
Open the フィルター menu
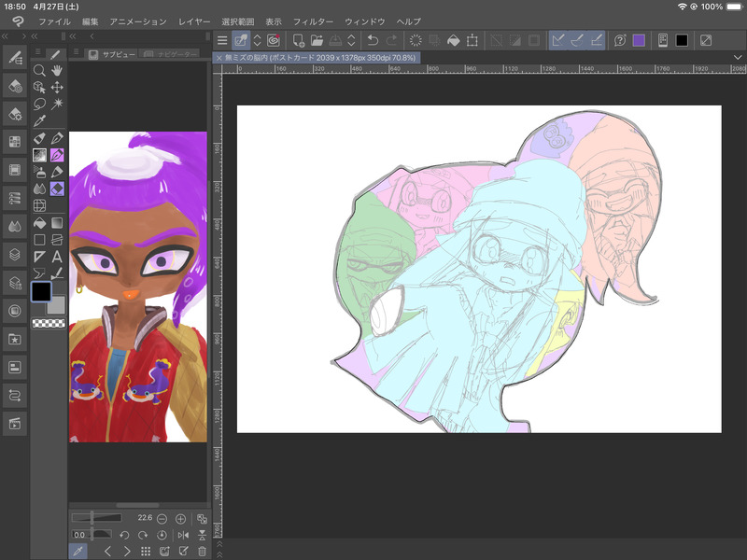click(313, 21)
